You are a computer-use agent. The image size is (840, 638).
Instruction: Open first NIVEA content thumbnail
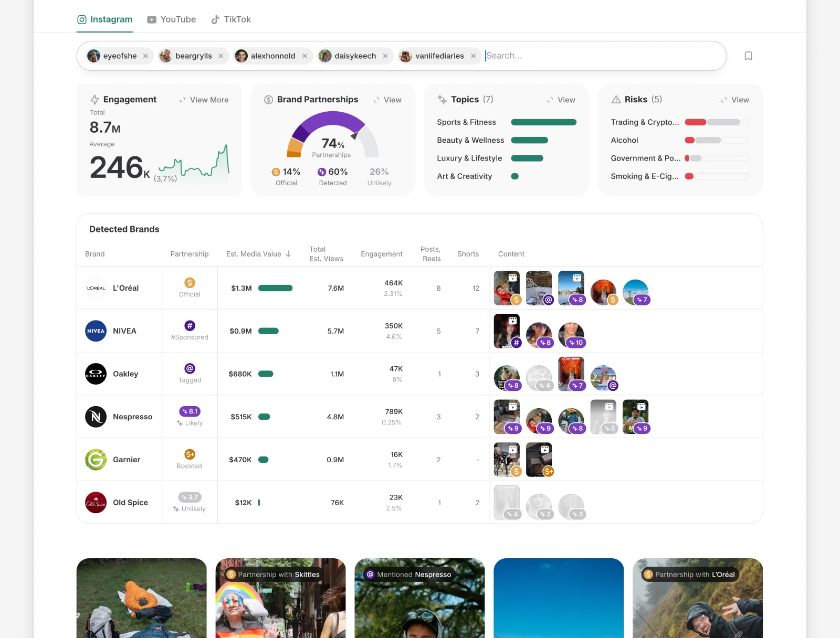pos(507,331)
